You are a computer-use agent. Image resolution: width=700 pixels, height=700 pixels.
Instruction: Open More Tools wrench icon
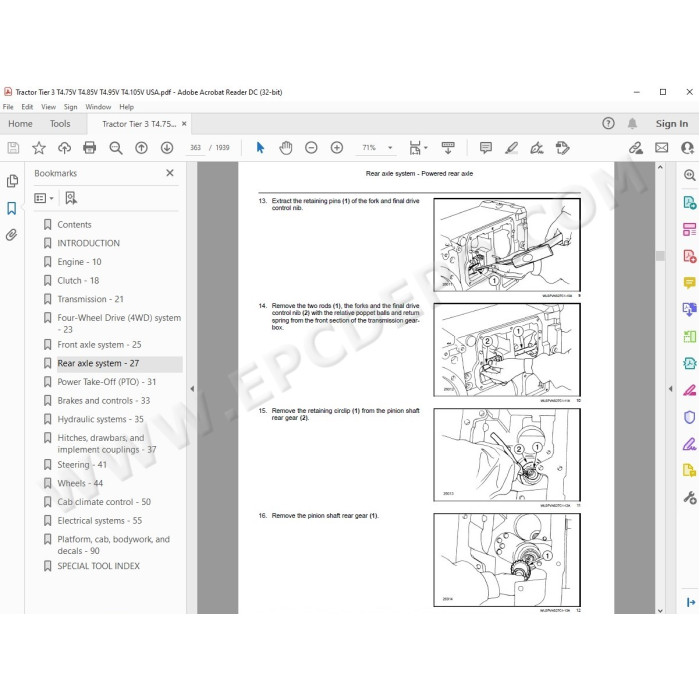point(689,497)
